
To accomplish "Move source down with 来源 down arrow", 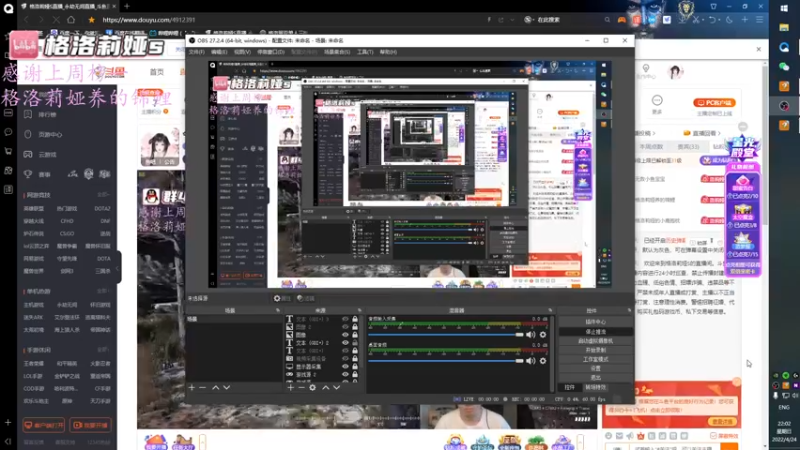I will click(337, 388).
